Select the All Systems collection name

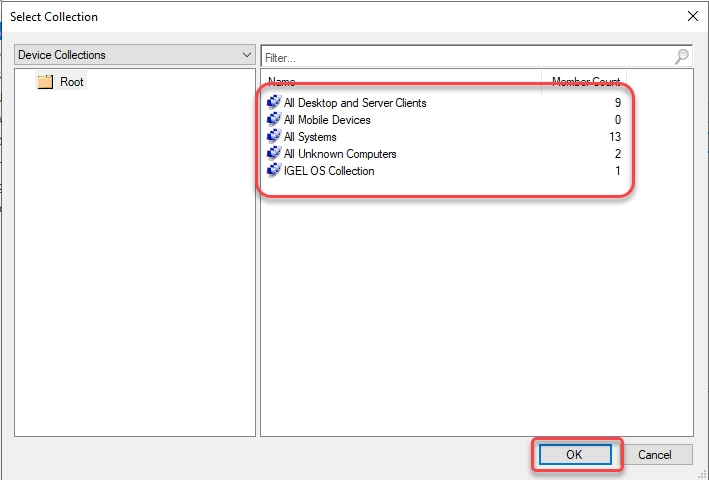pyautogui.click(x=310, y=137)
